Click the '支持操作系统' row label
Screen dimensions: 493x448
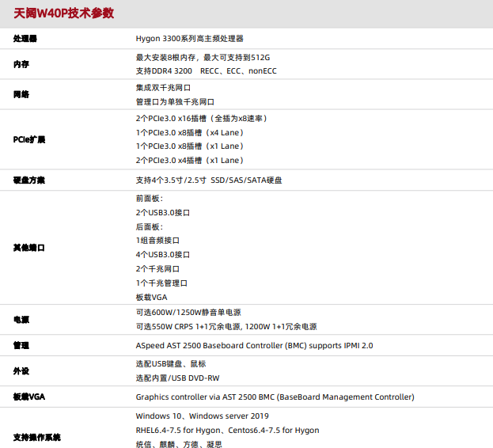click(x=36, y=437)
